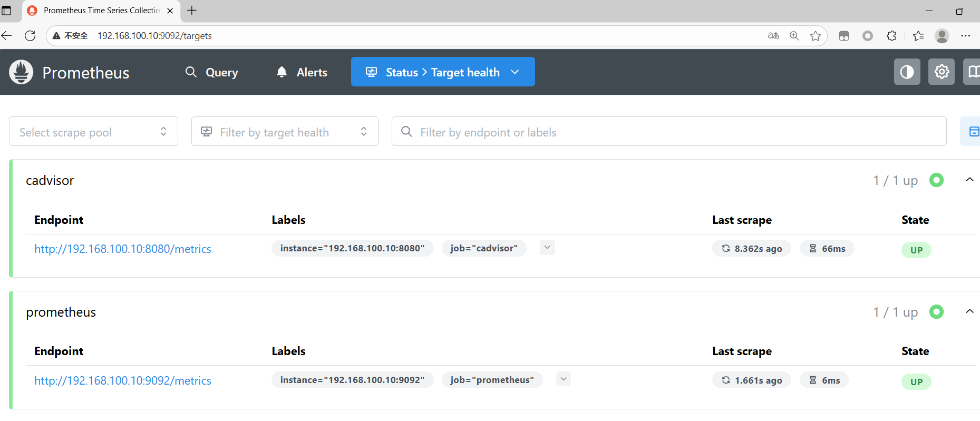
Task: Open the documentation book icon
Action: click(x=973, y=72)
